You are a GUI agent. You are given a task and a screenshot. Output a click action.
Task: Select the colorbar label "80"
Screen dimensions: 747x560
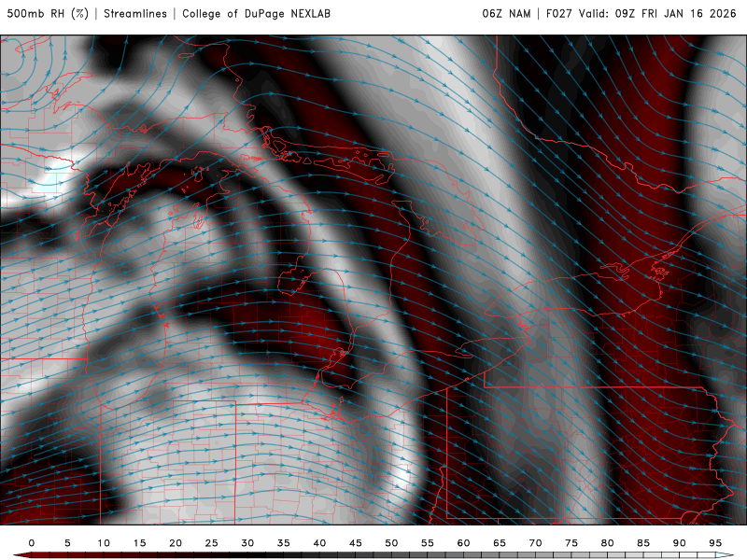tap(608, 543)
